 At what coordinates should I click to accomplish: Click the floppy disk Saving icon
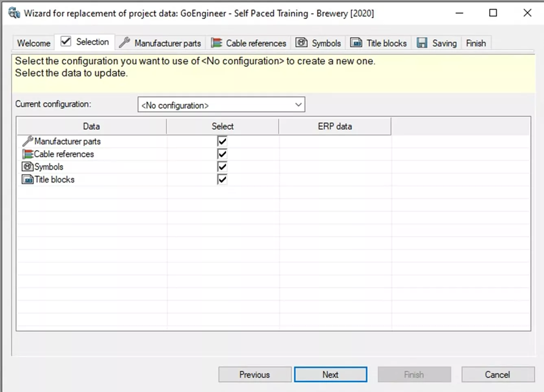[422, 43]
